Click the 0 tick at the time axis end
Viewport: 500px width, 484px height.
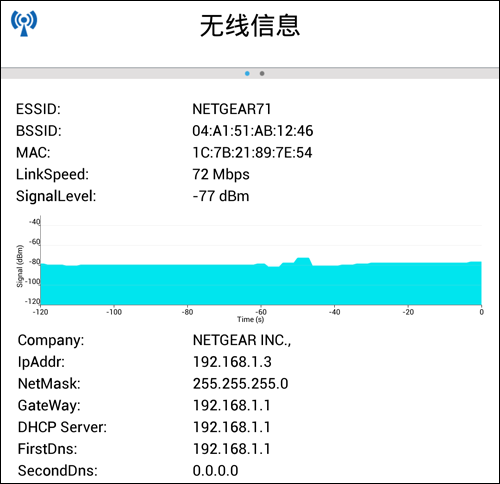click(481, 312)
